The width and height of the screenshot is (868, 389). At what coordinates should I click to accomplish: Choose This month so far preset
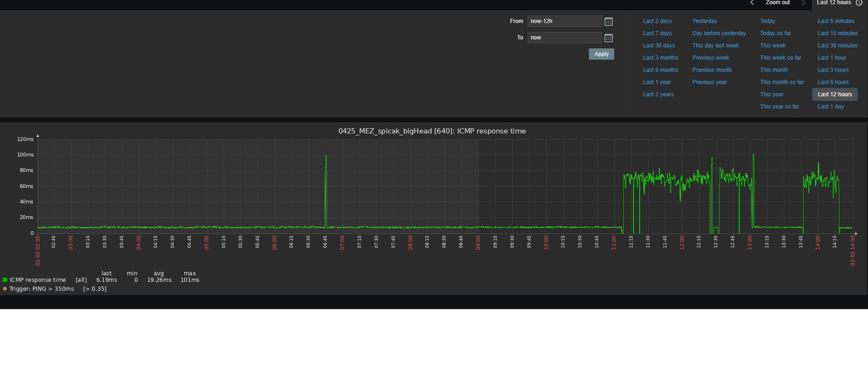tap(782, 82)
